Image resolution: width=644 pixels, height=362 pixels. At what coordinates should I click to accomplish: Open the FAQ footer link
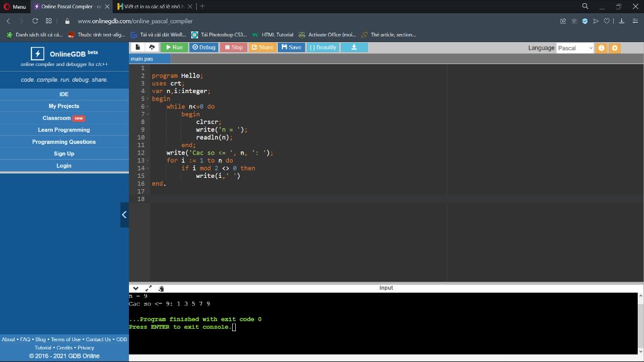[x=25, y=339]
